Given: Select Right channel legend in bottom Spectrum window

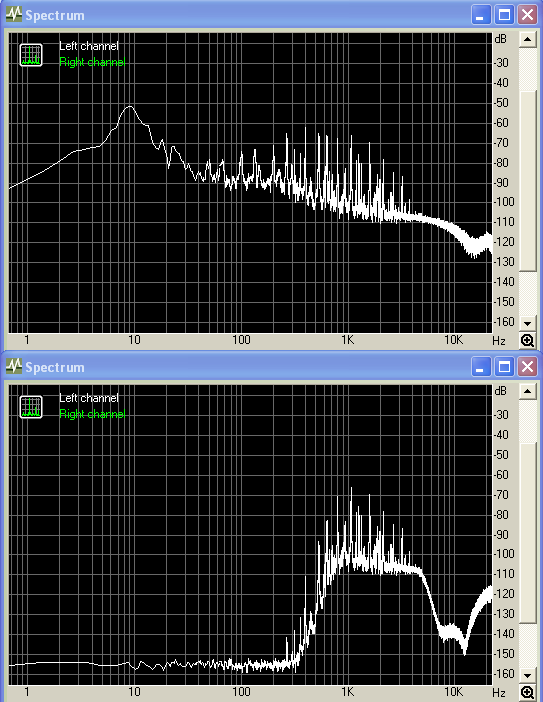Looking at the screenshot, I should click(x=92, y=414).
